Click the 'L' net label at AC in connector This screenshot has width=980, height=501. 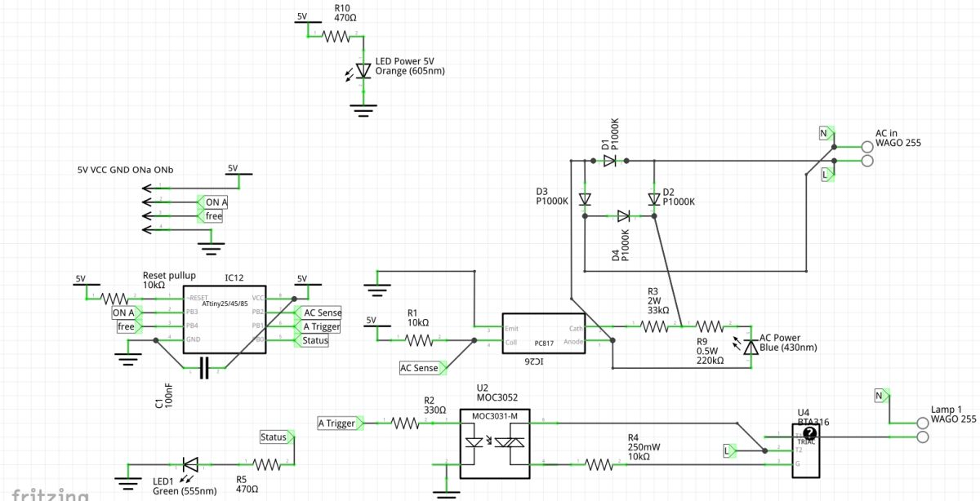[826, 175]
